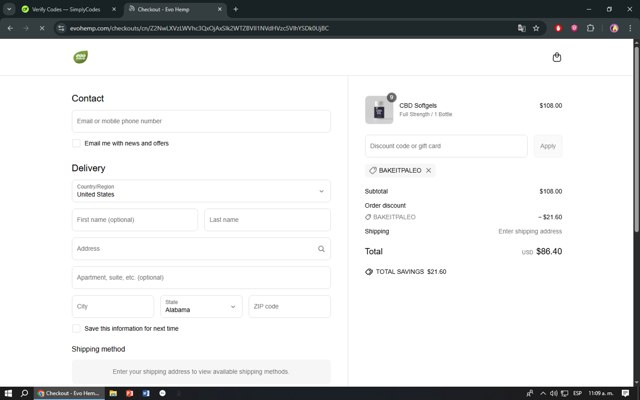Open a new browser tab
640x400 pixels.
236,9
